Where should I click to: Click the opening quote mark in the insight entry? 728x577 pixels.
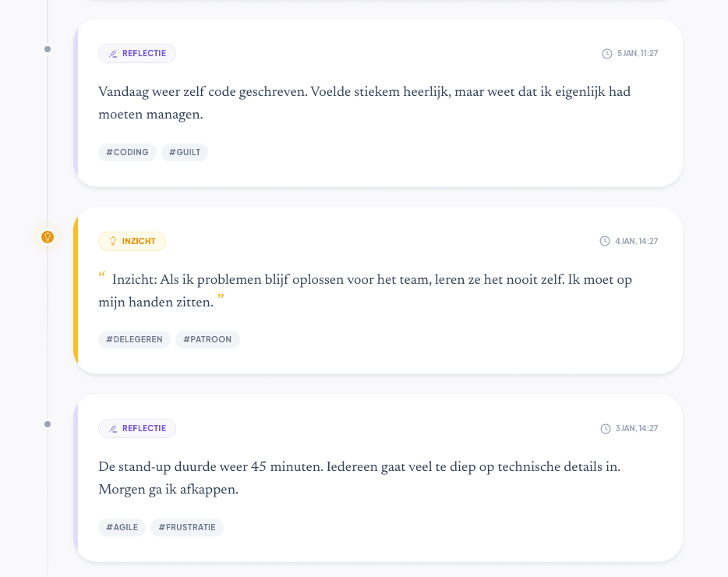pyautogui.click(x=102, y=274)
